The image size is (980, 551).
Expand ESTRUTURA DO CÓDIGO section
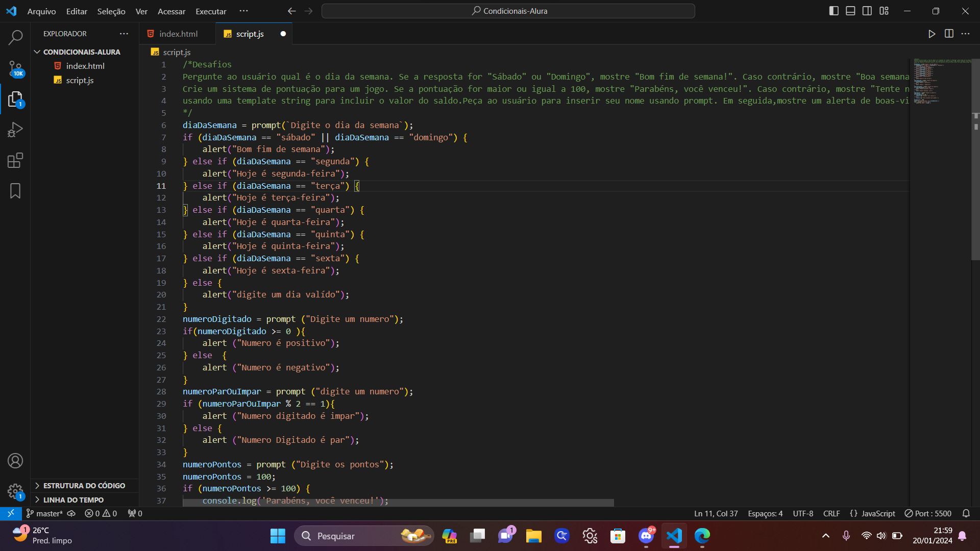[x=85, y=486]
